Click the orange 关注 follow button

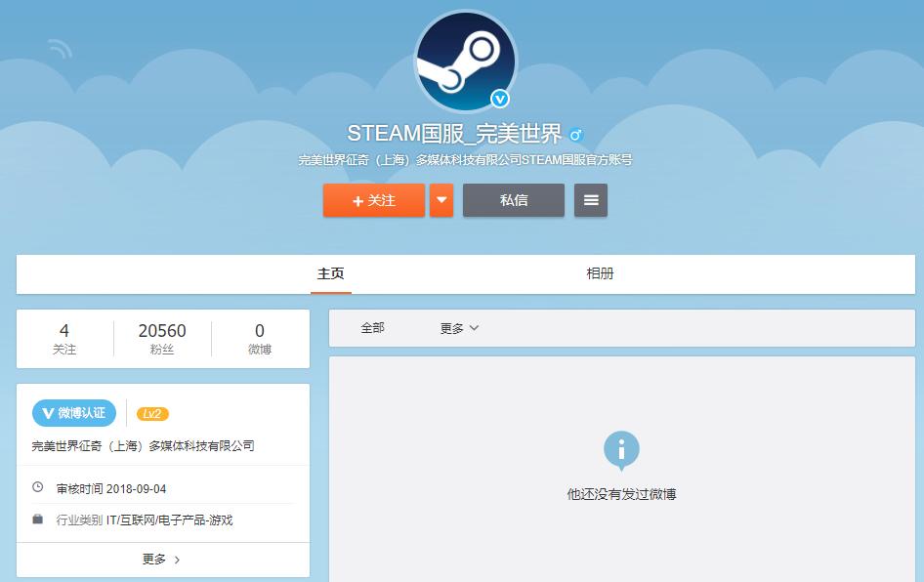(x=374, y=200)
